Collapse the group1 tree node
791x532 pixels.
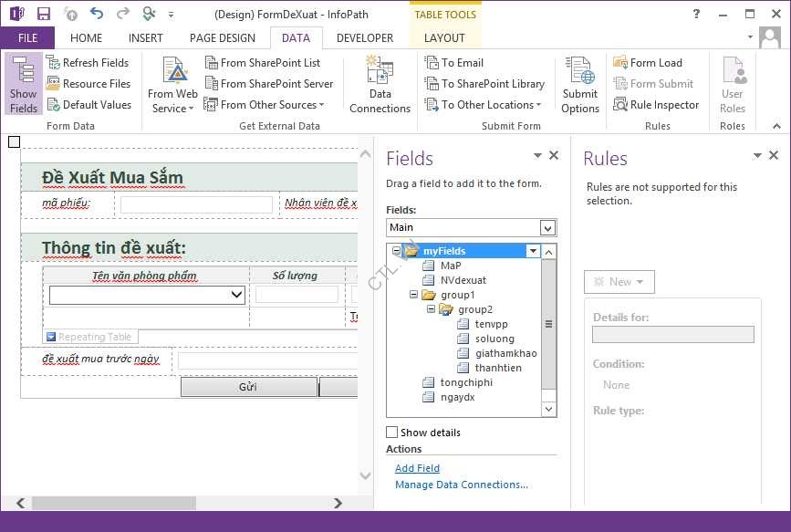(414, 295)
